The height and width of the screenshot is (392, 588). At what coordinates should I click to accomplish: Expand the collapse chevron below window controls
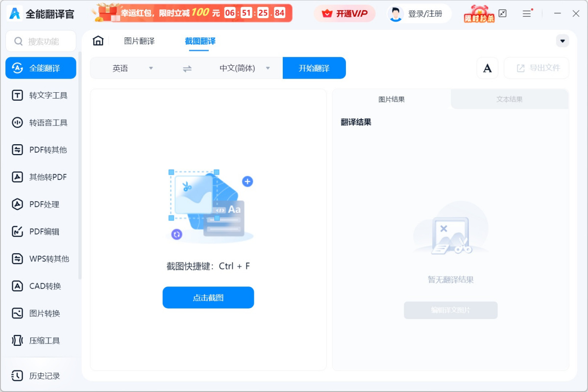563,41
